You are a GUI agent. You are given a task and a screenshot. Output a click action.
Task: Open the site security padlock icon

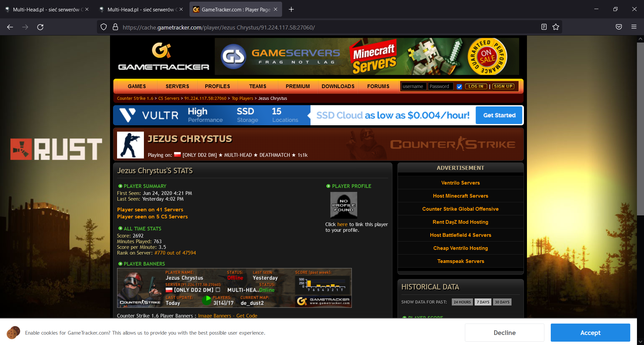tap(115, 27)
